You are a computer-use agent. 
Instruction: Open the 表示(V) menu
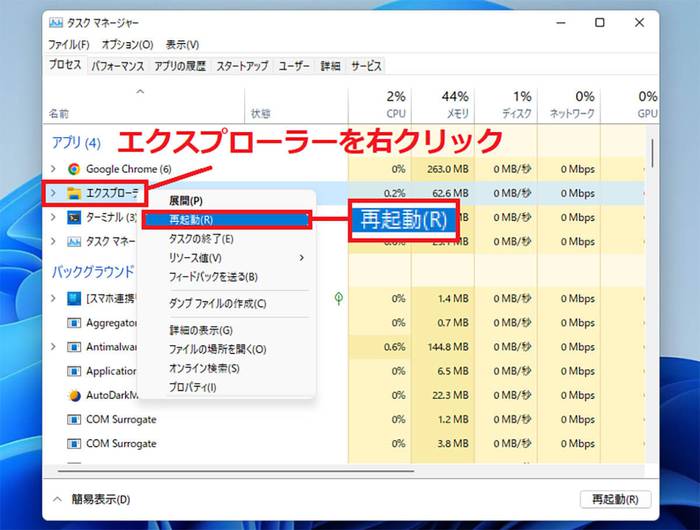(182, 45)
